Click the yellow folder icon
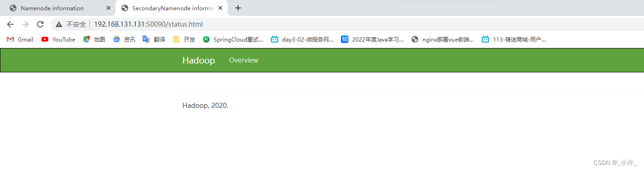The image size is (644, 170). (176, 40)
